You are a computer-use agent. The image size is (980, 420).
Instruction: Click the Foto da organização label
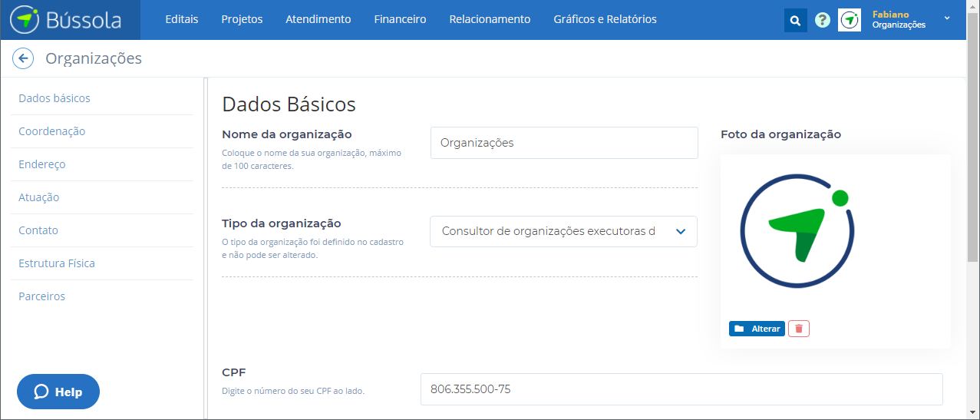[x=780, y=134]
